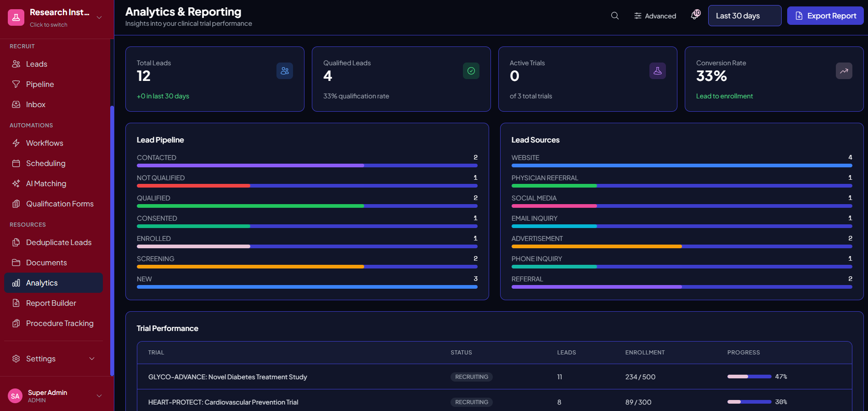This screenshot has width=868, height=411.
Task: Click the Procedure Tracking clipboard icon
Action: point(16,323)
